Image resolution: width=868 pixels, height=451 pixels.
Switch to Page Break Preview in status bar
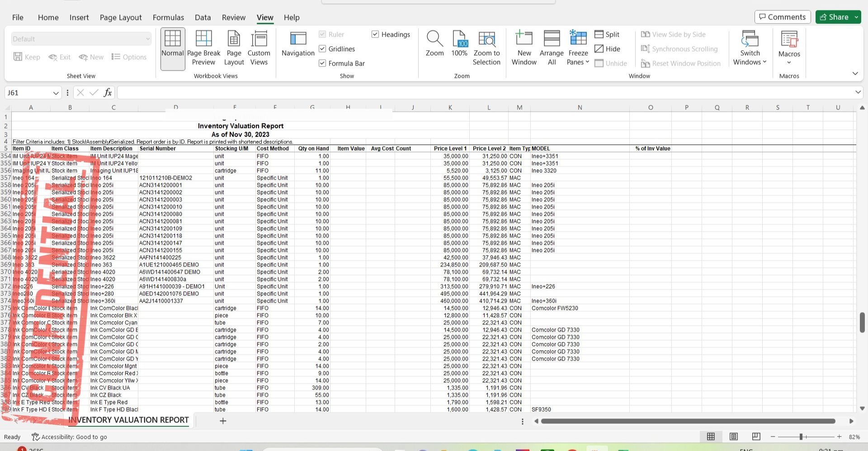(x=756, y=437)
